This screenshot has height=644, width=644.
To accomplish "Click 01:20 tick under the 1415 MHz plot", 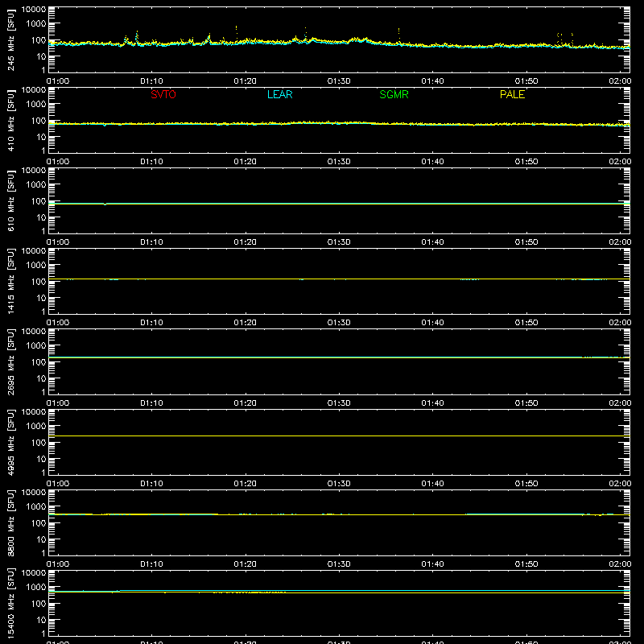I will point(246,323).
